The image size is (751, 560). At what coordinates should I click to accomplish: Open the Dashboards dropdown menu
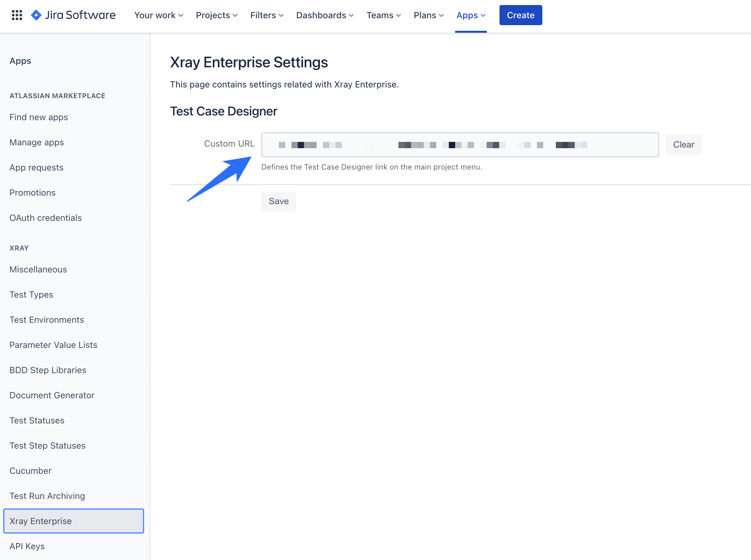pos(325,15)
